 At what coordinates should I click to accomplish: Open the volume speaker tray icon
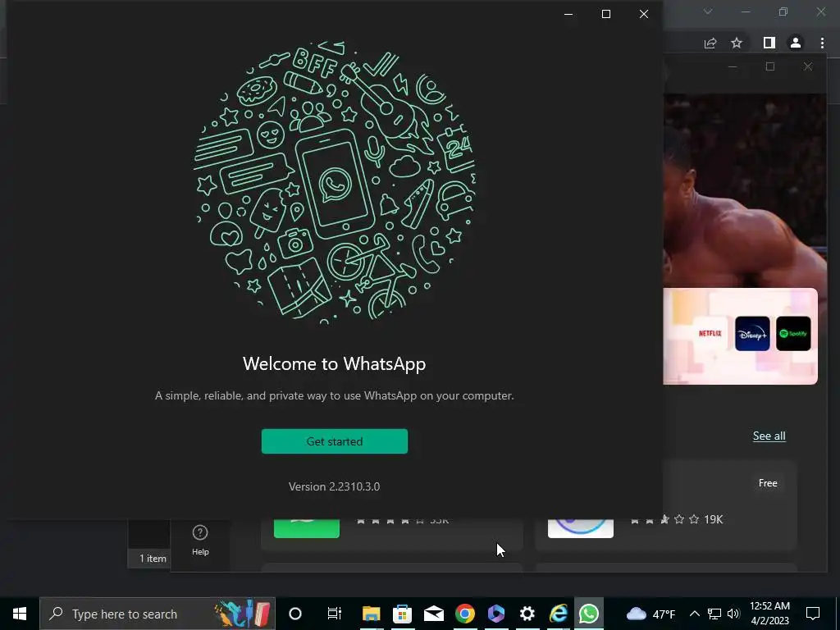[x=733, y=614]
